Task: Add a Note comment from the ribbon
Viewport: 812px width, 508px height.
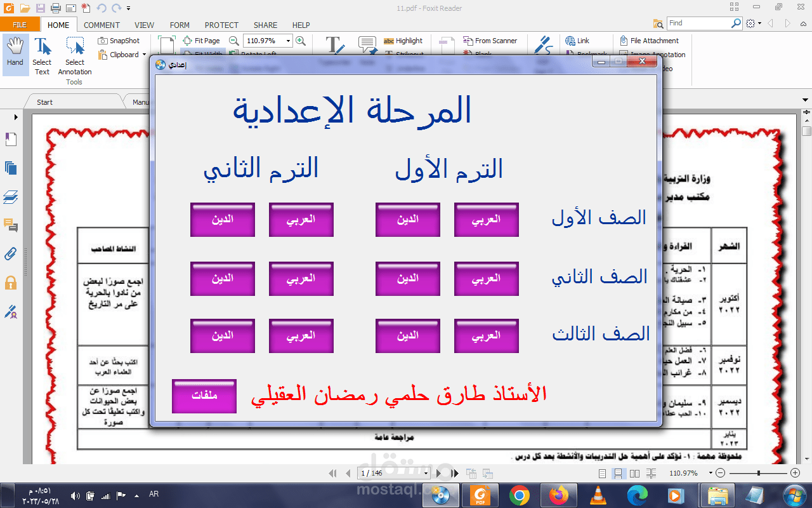Action: coord(367,46)
